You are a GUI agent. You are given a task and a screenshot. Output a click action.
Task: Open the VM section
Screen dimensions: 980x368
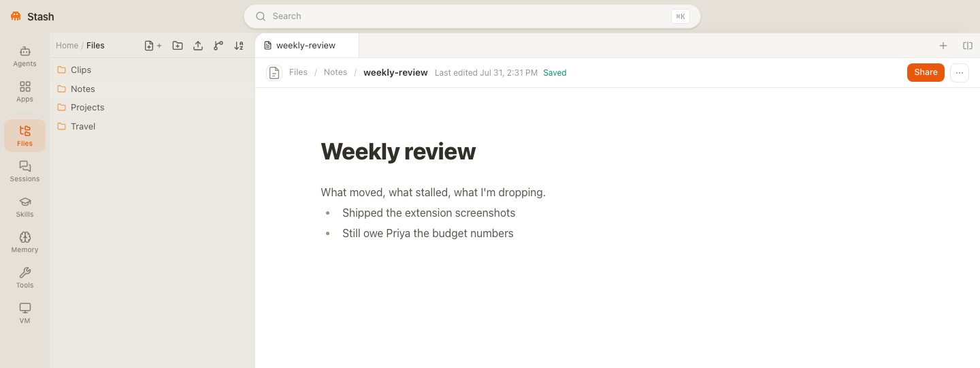coord(24,313)
